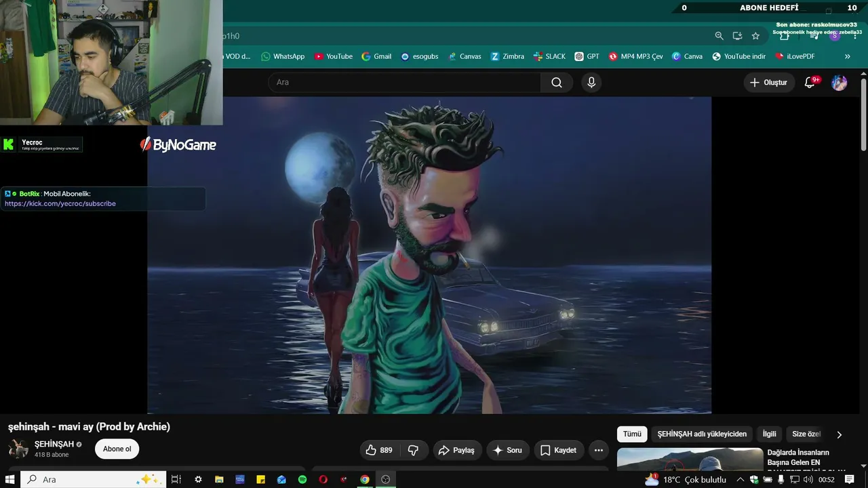This screenshot has height=488, width=868.
Task: Open the iLovePDF bookmark
Action: point(795,56)
